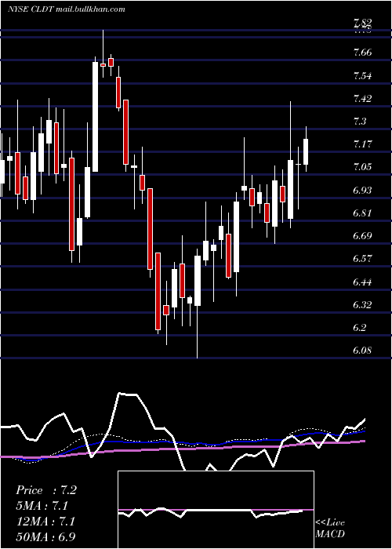The width and height of the screenshot is (392, 549).
Task: Select the 7.66 price axis label
Action: tap(362, 53)
